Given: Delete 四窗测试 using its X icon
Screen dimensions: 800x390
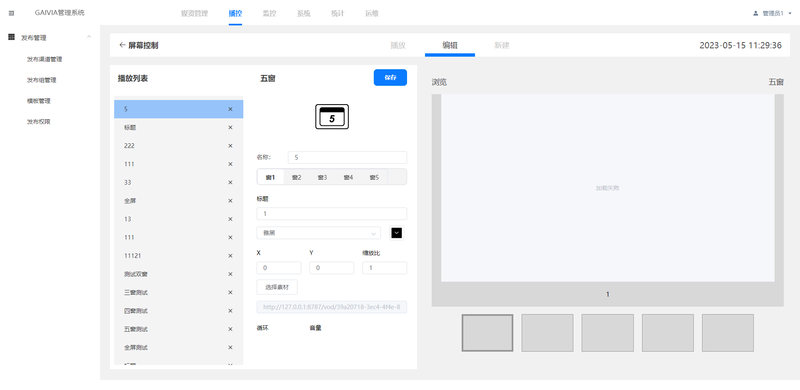Looking at the screenshot, I should click(230, 311).
